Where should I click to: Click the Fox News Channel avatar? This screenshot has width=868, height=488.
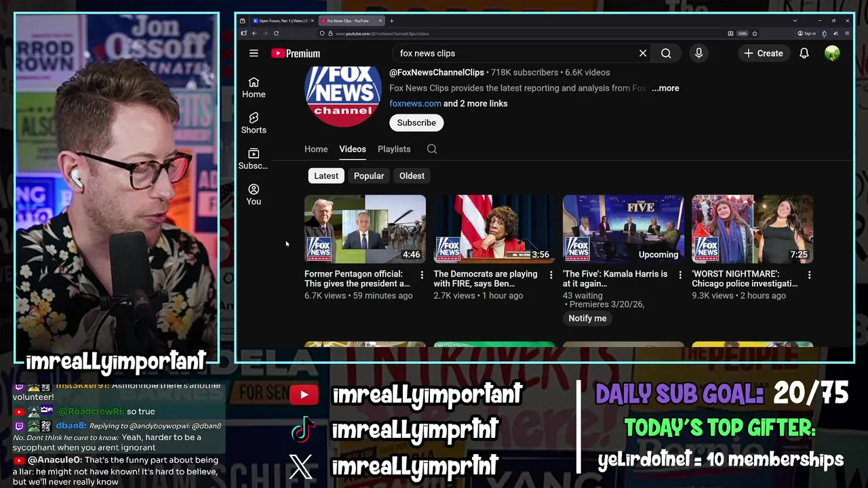click(x=343, y=97)
